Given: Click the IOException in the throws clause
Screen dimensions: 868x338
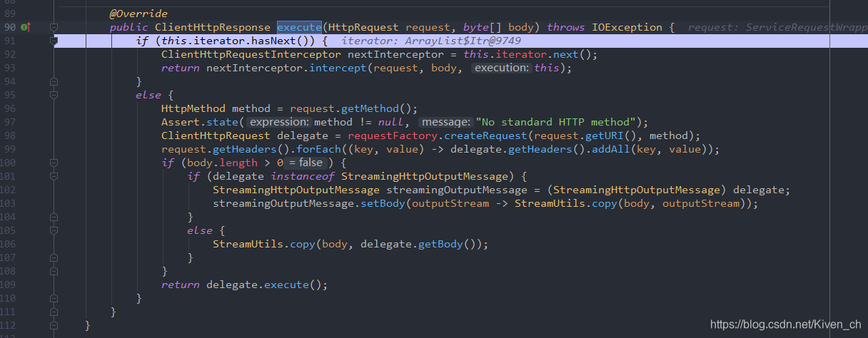Looking at the screenshot, I should [x=624, y=27].
